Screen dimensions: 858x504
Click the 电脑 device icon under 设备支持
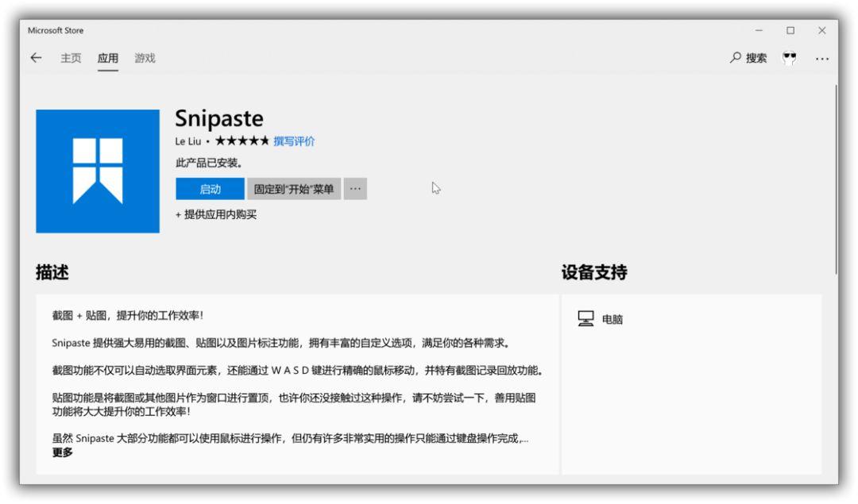click(x=586, y=318)
